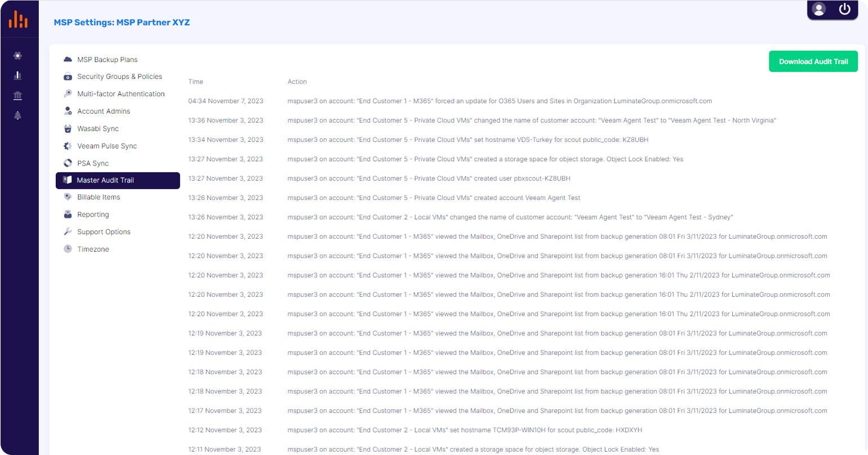Open PSA Sync settings
The height and width of the screenshot is (455, 868).
pos(93,163)
